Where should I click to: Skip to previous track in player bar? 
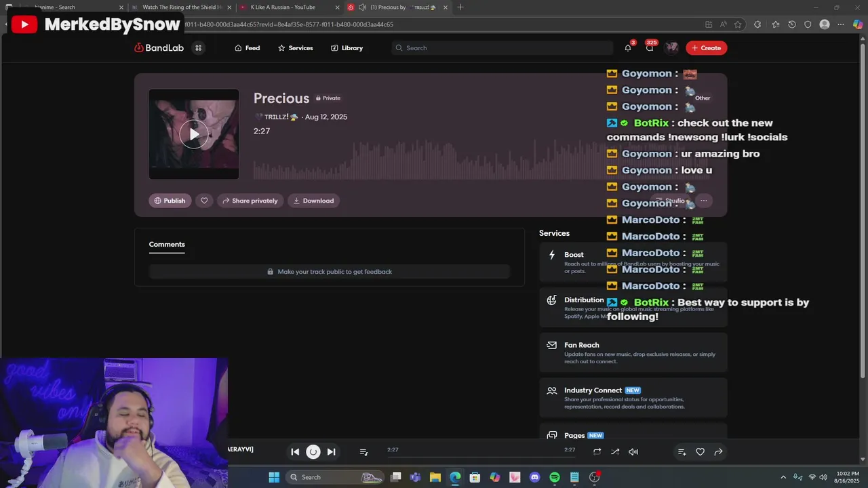coord(295,452)
